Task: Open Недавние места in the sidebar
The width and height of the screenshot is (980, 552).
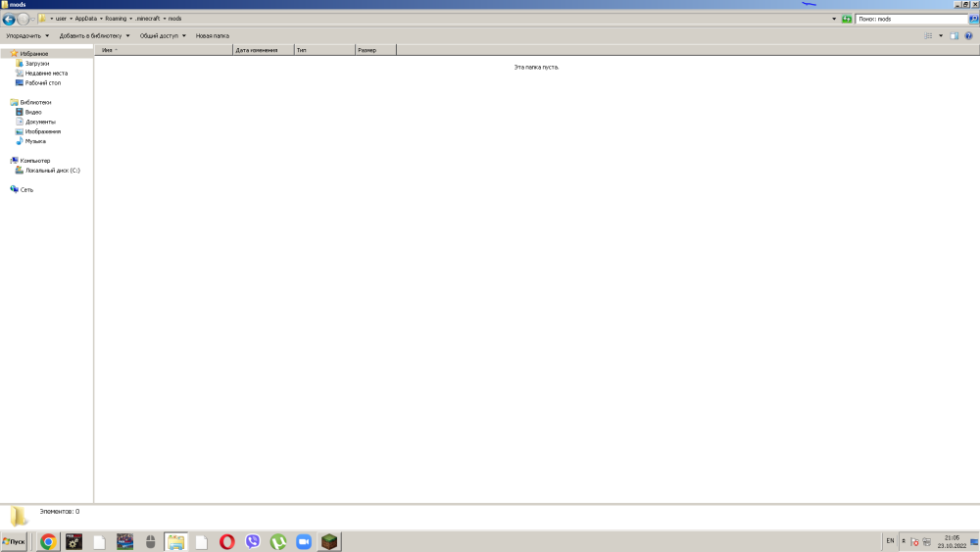Action: pos(46,74)
